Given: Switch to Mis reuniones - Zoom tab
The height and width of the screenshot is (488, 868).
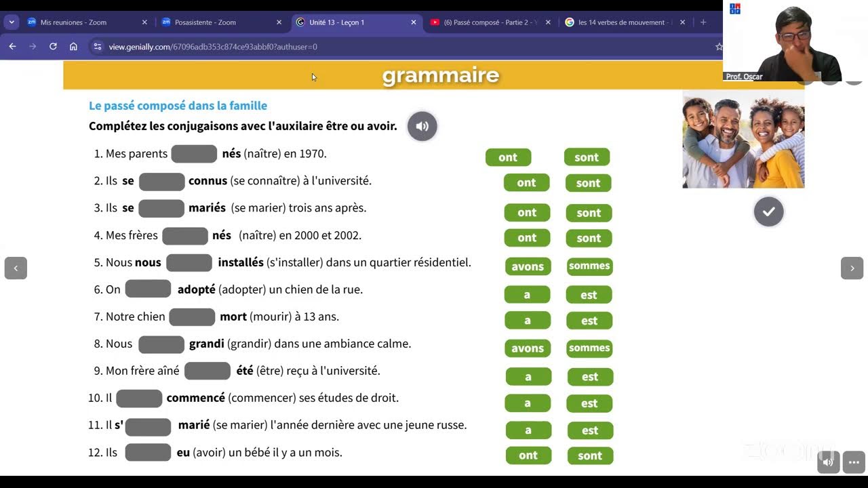Looking at the screenshot, I should (87, 22).
